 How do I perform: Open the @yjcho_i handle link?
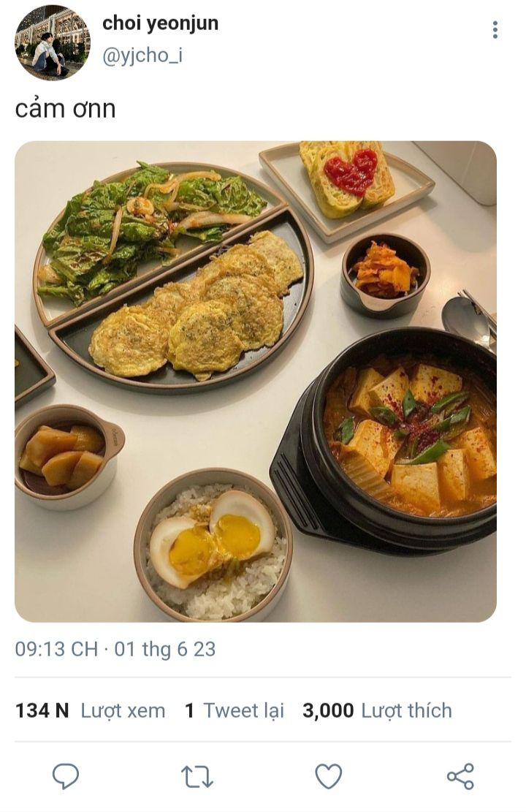tap(142, 55)
